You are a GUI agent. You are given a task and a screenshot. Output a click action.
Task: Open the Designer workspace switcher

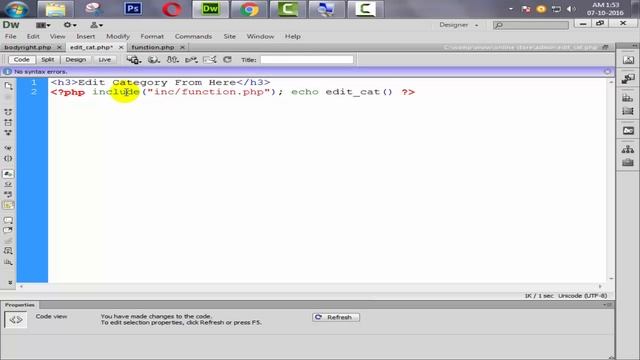point(459,25)
